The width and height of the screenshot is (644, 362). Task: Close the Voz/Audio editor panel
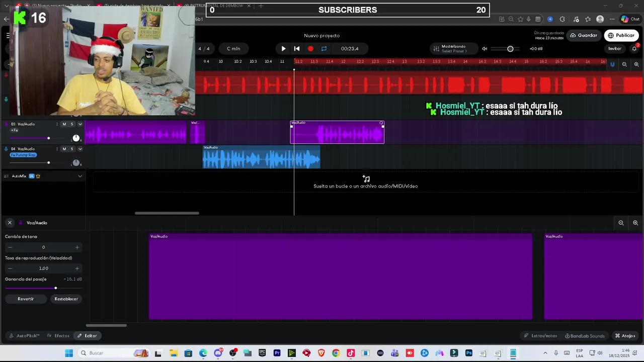click(10, 223)
